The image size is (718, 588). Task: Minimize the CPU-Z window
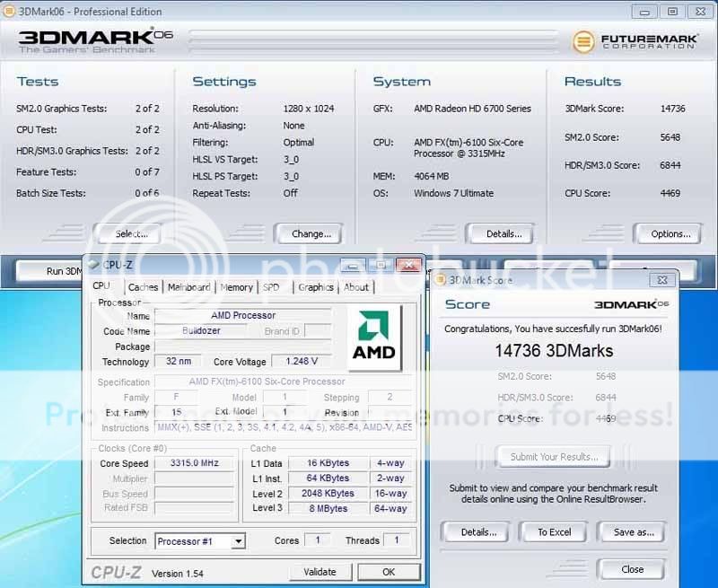click(x=353, y=265)
